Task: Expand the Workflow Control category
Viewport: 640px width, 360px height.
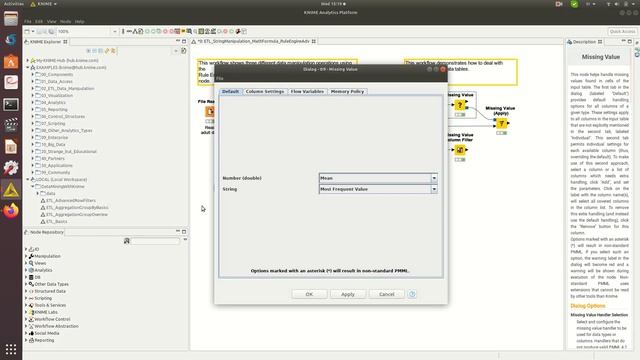Action: [x=26, y=319]
